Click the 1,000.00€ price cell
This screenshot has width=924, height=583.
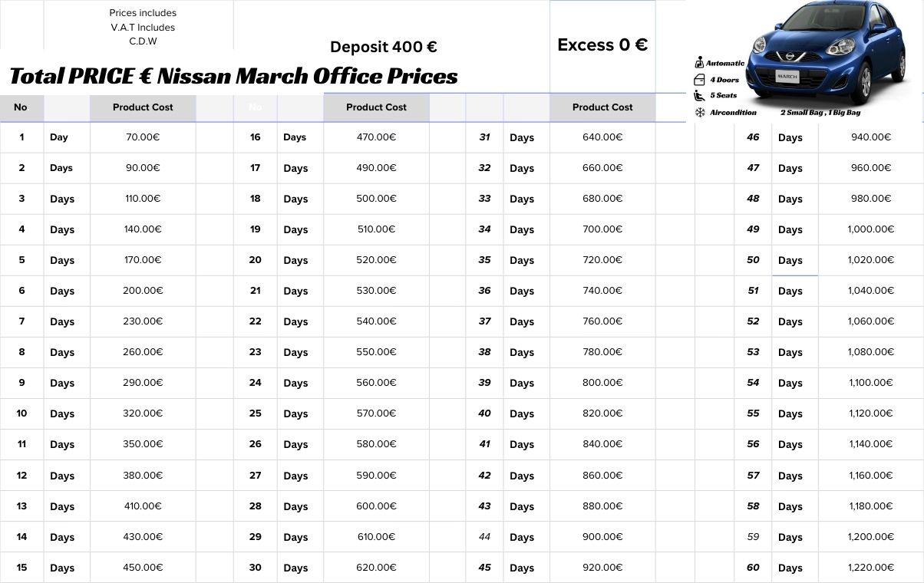point(870,229)
